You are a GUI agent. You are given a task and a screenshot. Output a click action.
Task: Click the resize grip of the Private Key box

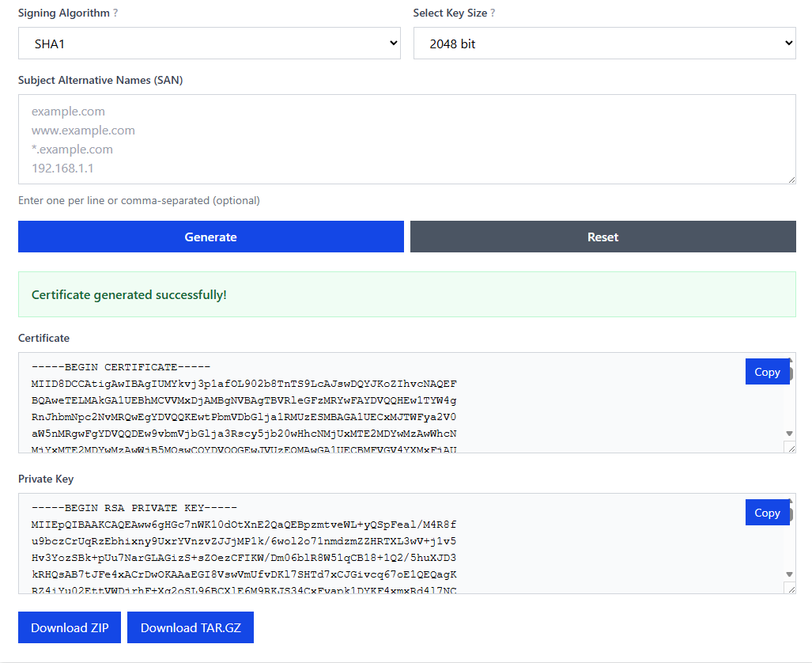(790, 588)
